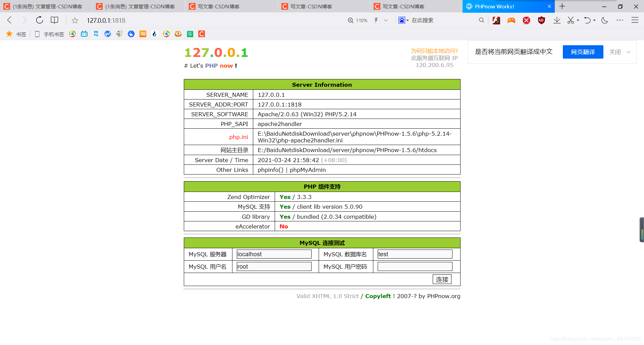Open the phpMyAdmin link
Viewport: 644px width, 345px height.
[x=308, y=170]
